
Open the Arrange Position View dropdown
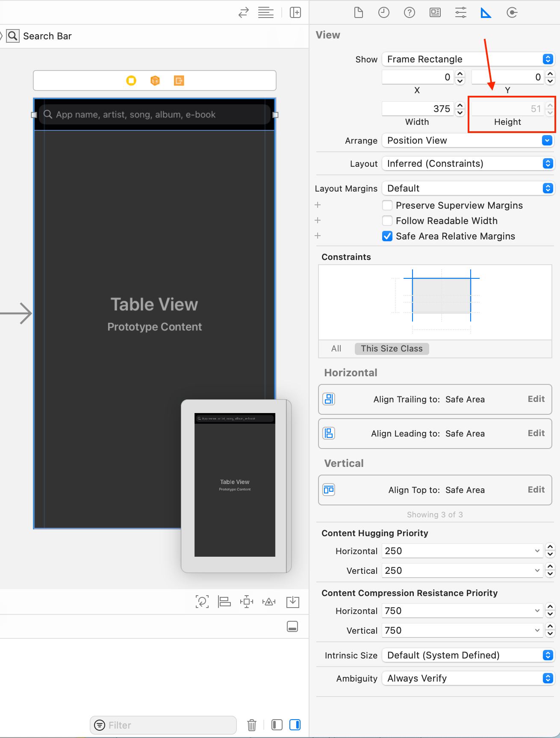[x=468, y=141]
